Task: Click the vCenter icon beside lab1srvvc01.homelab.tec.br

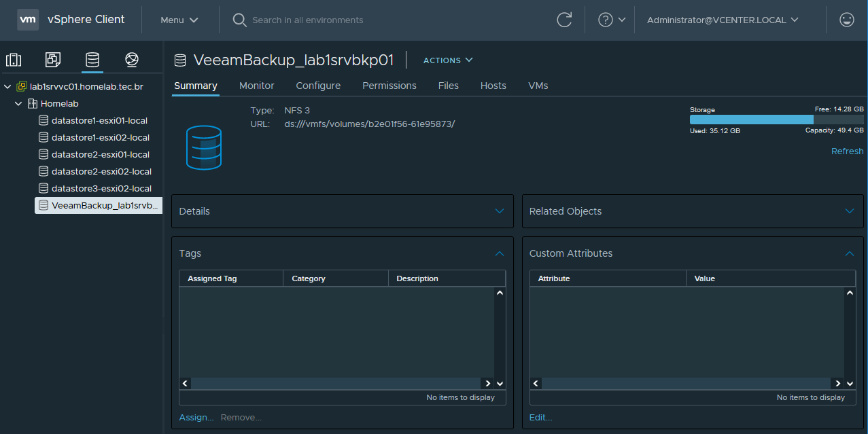Action: coord(22,87)
